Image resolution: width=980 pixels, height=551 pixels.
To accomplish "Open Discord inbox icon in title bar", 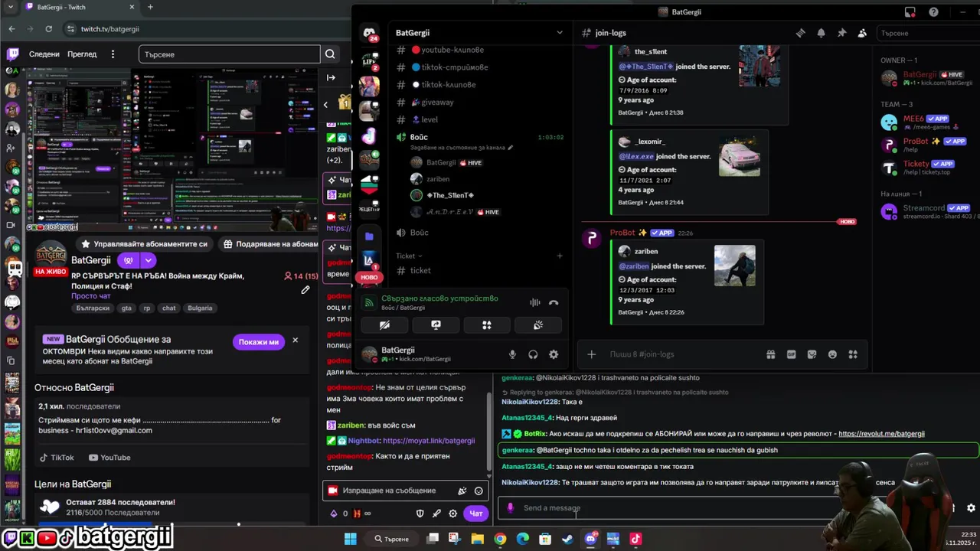I will click(x=910, y=12).
